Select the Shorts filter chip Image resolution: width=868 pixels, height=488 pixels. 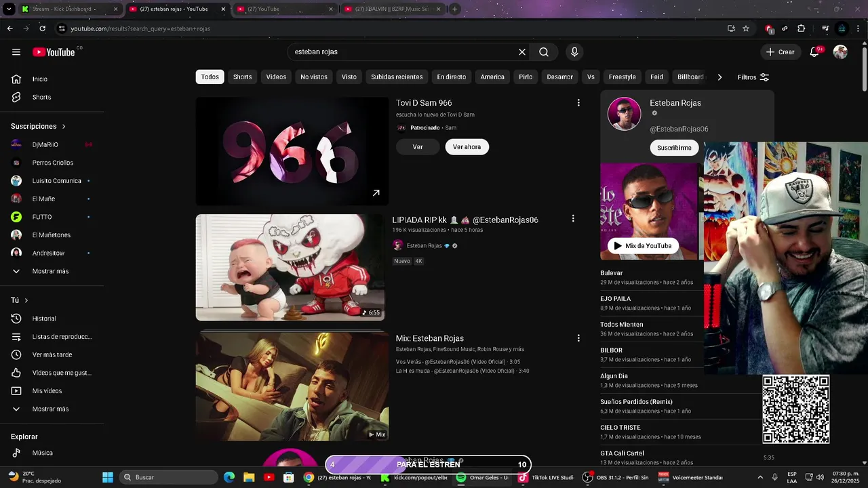(242, 77)
